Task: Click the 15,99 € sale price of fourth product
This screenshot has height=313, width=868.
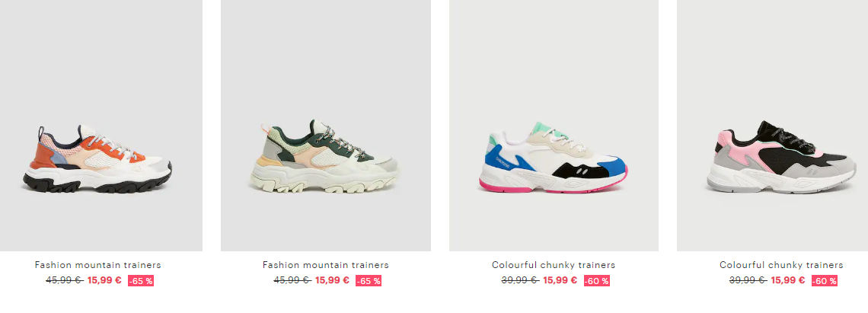Action: point(788,280)
